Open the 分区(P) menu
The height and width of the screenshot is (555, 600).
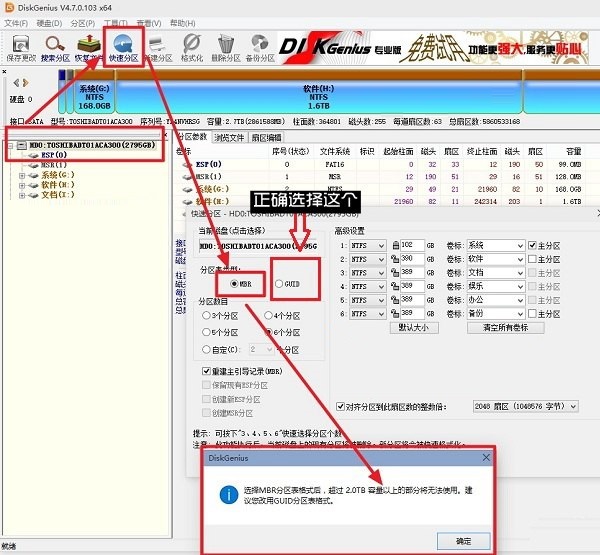[x=83, y=23]
